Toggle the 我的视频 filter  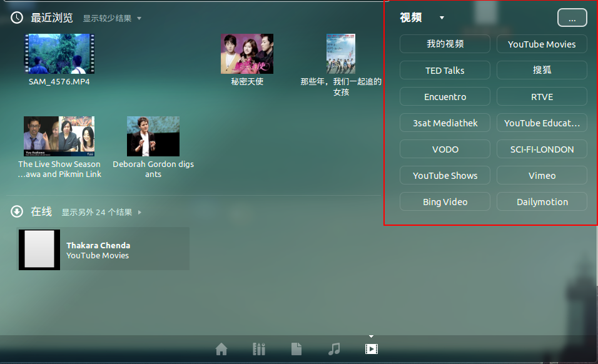[x=445, y=44]
